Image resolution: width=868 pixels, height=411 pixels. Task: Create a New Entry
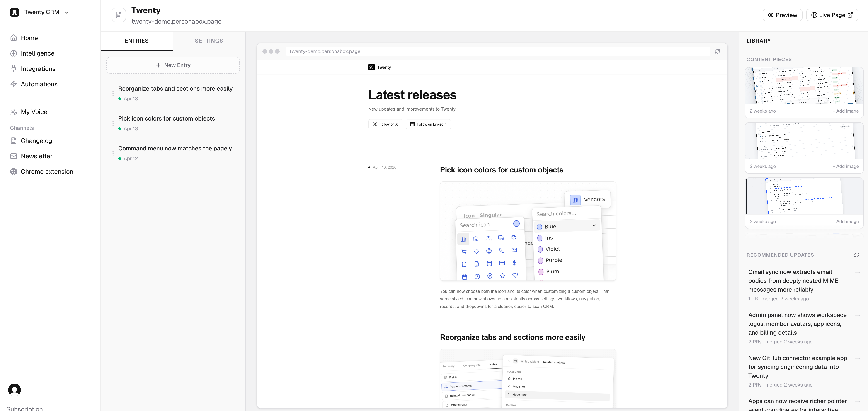click(x=173, y=65)
